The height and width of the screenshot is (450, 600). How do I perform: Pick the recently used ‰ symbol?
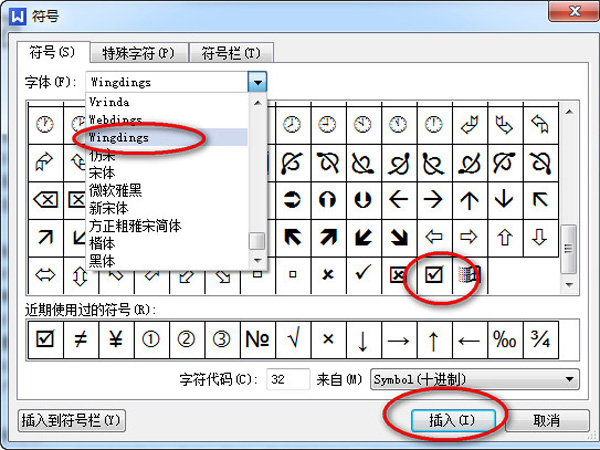coord(504,339)
